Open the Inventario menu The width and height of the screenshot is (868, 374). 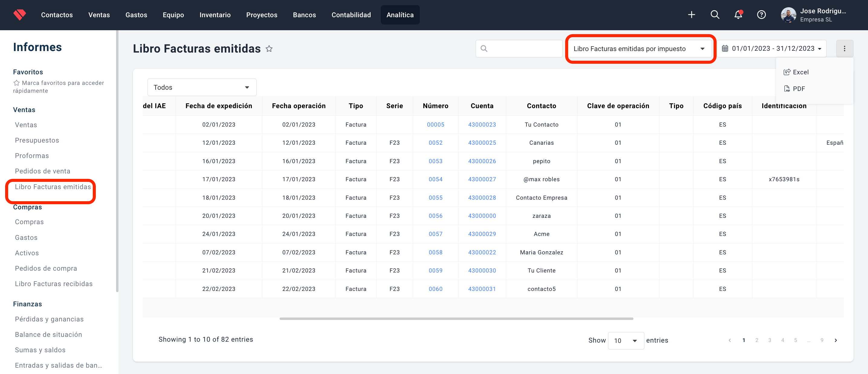215,15
